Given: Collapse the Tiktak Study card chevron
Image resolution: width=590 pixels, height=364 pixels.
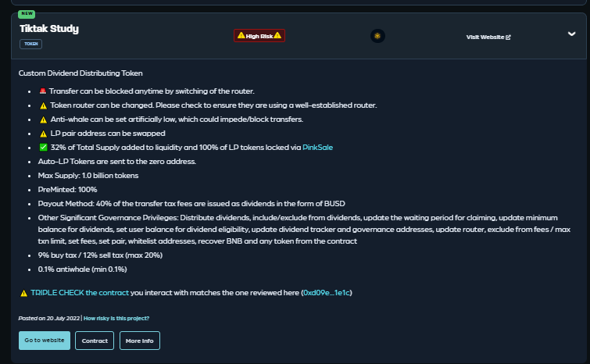Looking at the screenshot, I should (571, 34).
